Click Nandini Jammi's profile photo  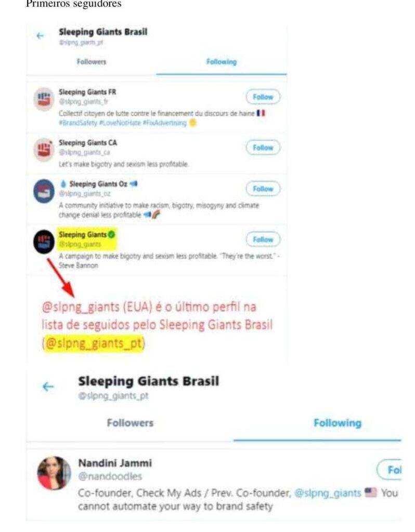[x=54, y=473]
